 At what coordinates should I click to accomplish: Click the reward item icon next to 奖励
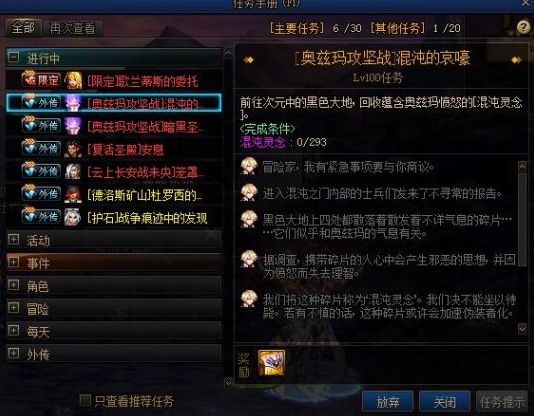[271, 363]
